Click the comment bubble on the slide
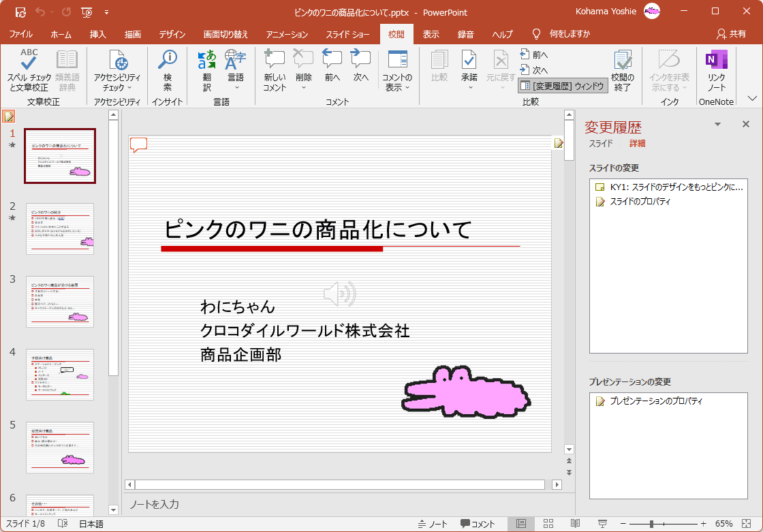The width and height of the screenshot is (763, 532). [138, 144]
